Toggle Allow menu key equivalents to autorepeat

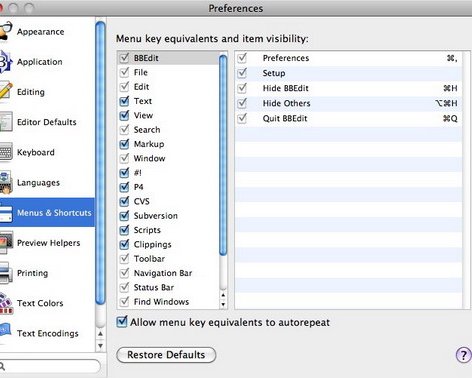pyautogui.click(x=122, y=322)
